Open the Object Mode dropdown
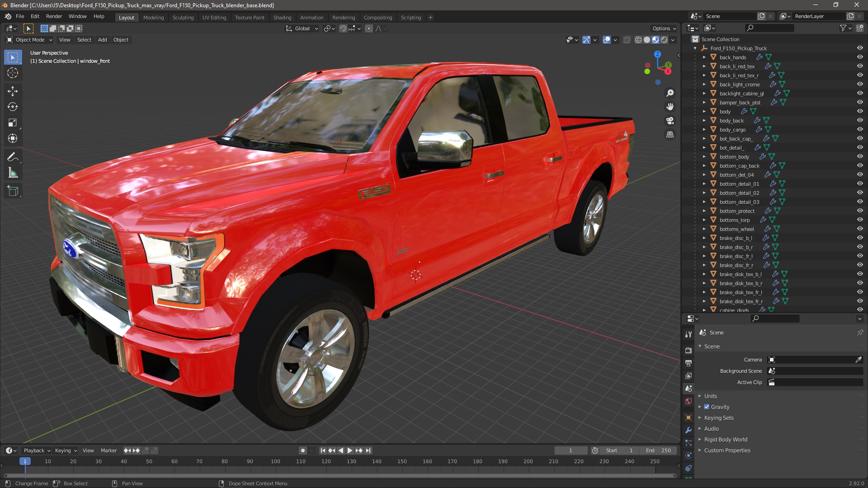 pyautogui.click(x=29, y=40)
